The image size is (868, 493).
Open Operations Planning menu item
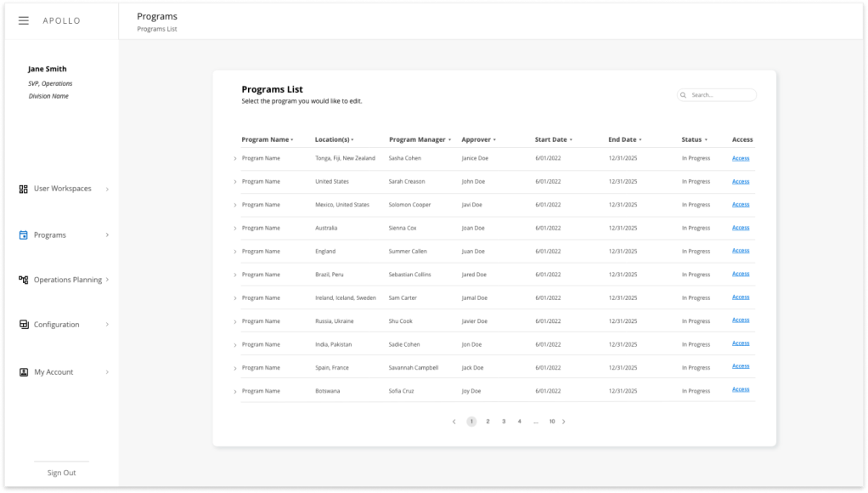pos(68,280)
